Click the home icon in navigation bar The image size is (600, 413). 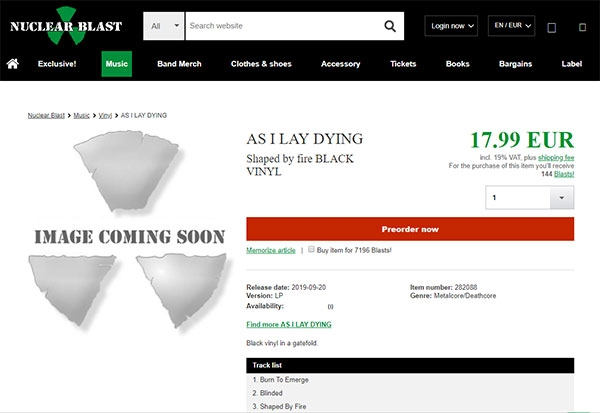click(x=13, y=64)
